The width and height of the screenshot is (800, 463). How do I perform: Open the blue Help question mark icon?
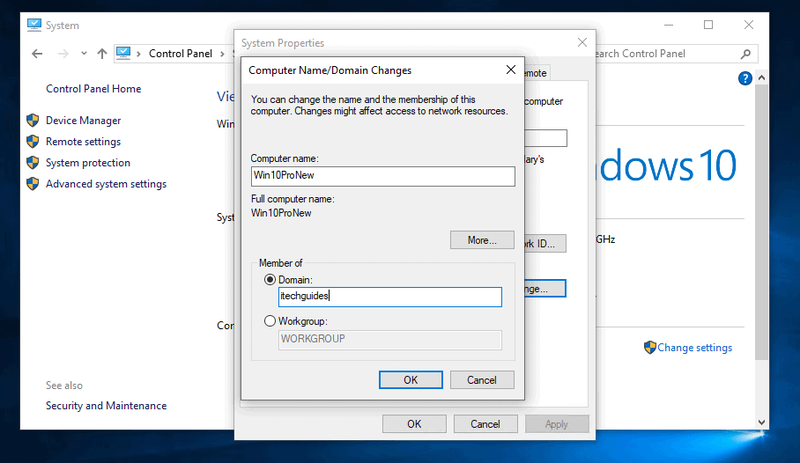click(744, 78)
